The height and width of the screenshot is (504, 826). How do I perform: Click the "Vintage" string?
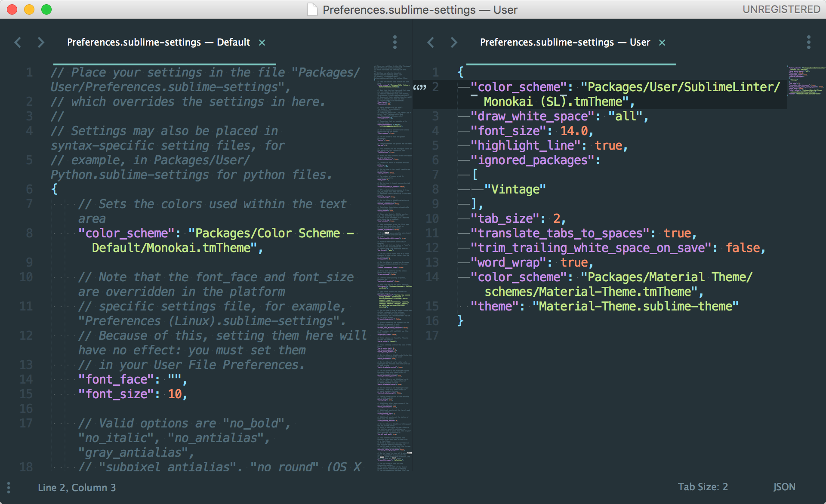(515, 189)
